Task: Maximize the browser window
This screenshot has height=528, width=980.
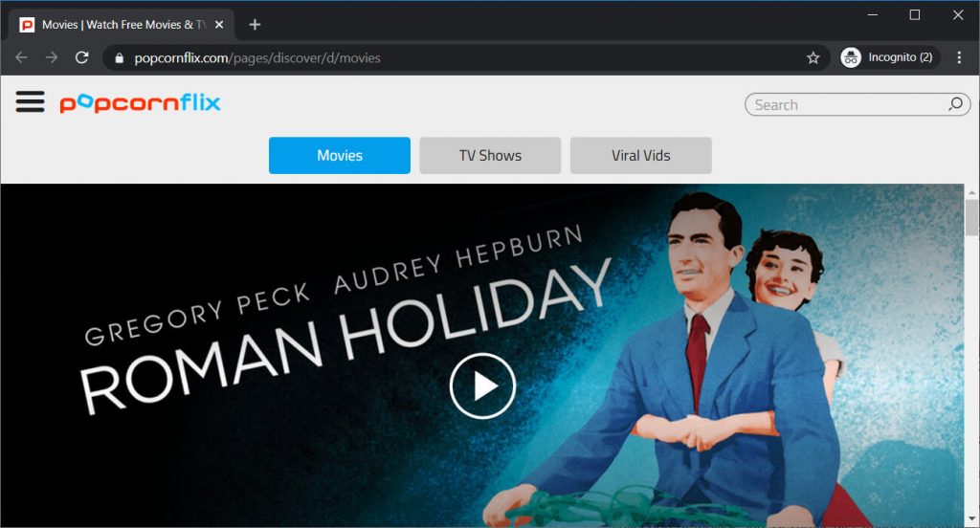Action: (x=914, y=14)
